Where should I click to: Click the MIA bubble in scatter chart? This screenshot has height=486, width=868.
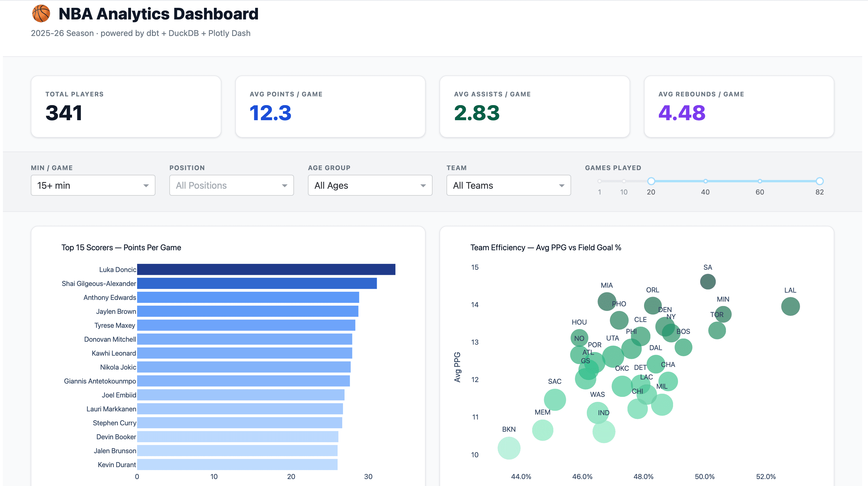[x=607, y=301]
